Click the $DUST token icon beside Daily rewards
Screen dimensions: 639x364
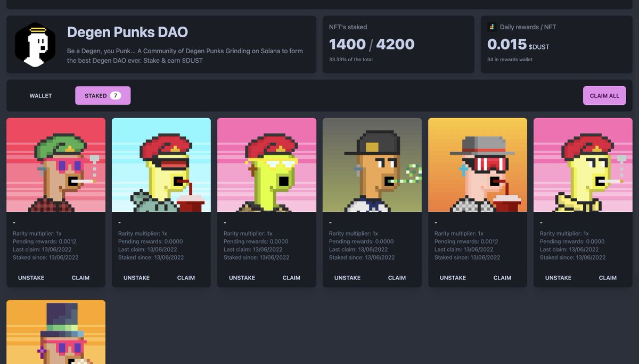(491, 27)
